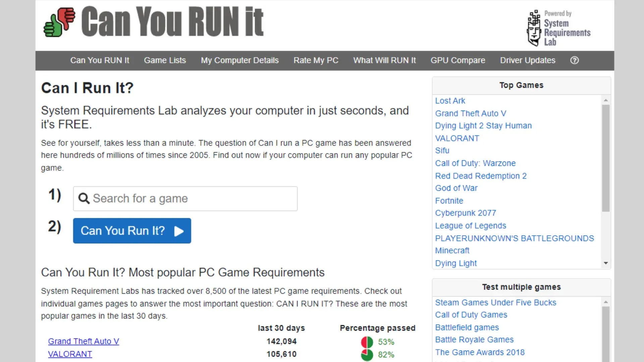The width and height of the screenshot is (644, 362).
Task: Click the VALORANT game link
Action: pyautogui.click(x=70, y=354)
